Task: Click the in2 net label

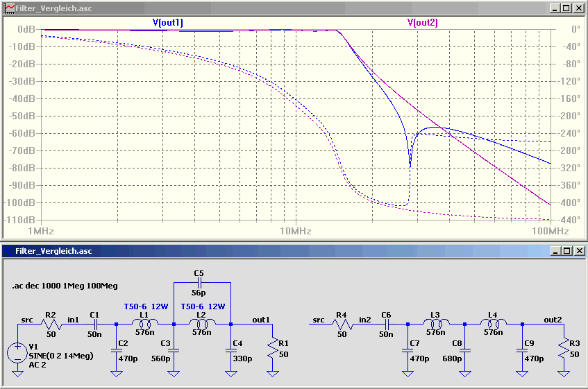Action: (x=365, y=320)
